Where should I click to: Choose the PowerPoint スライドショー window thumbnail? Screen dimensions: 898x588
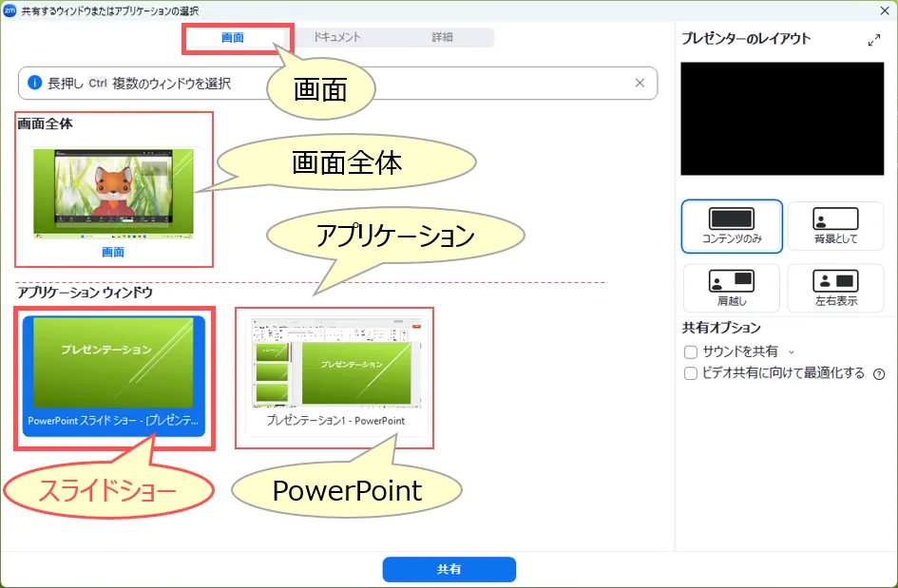113,375
